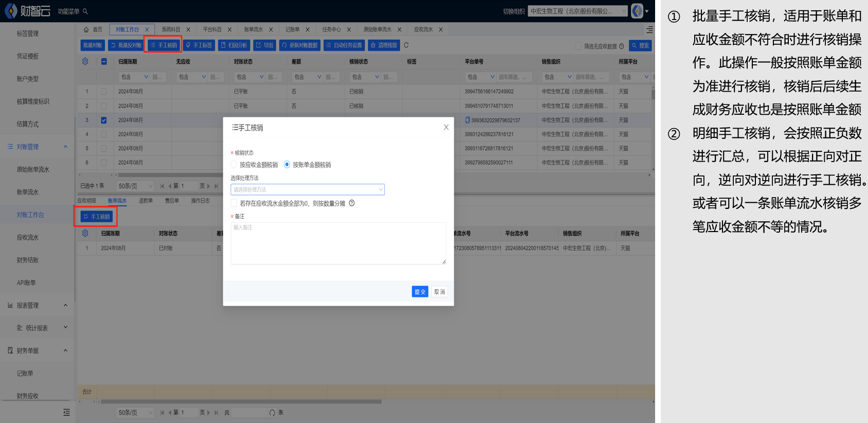868x423 pixels.
Task: Switch to the 退款单 sub-tab
Action: point(146,201)
